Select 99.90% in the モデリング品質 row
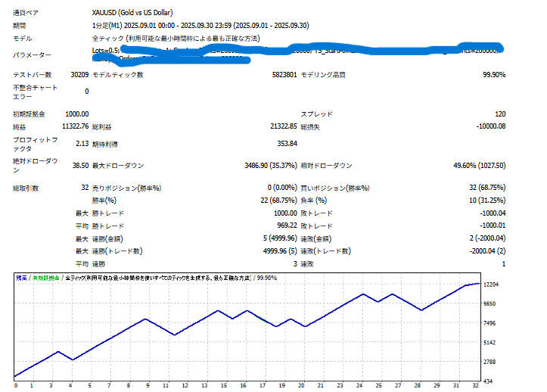The image size is (547, 392). point(494,75)
